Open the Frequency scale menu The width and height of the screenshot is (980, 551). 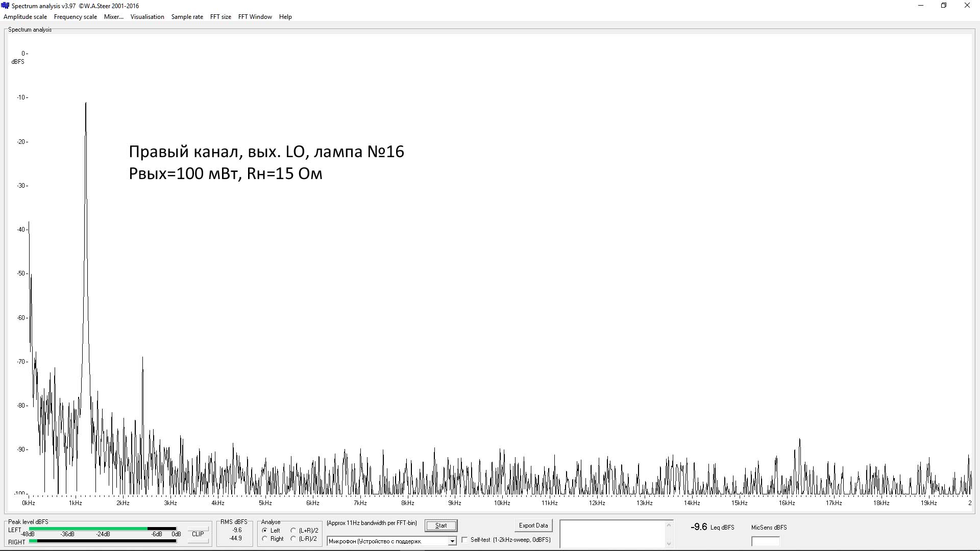[x=75, y=17]
